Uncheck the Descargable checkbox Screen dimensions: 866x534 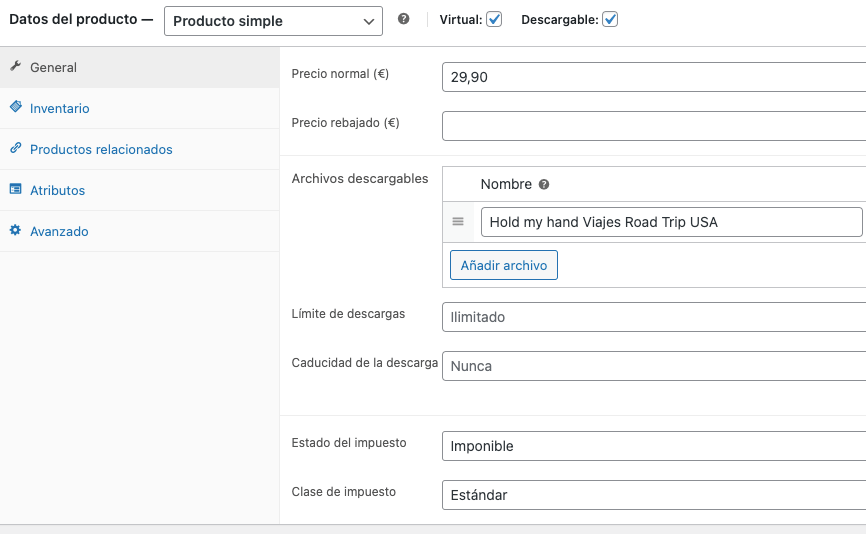[x=610, y=20]
